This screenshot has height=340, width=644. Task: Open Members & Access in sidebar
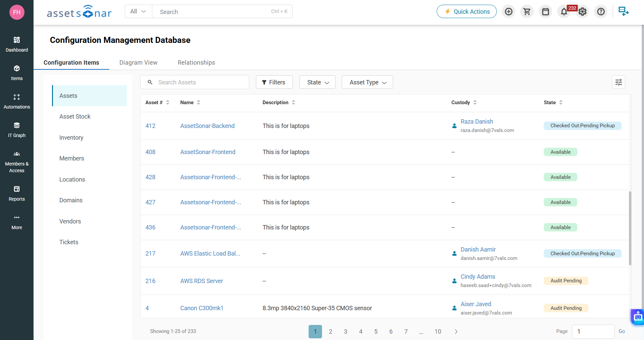(17, 162)
